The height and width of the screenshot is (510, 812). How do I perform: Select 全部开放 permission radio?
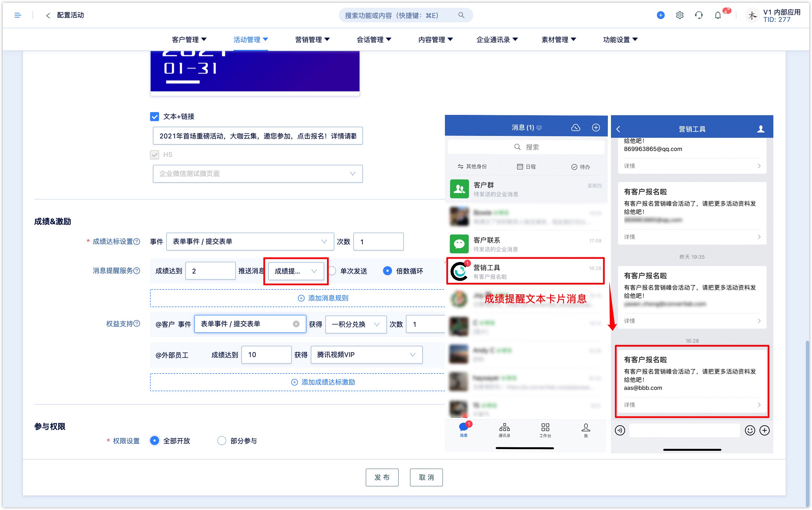pyautogui.click(x=154, y=441)
